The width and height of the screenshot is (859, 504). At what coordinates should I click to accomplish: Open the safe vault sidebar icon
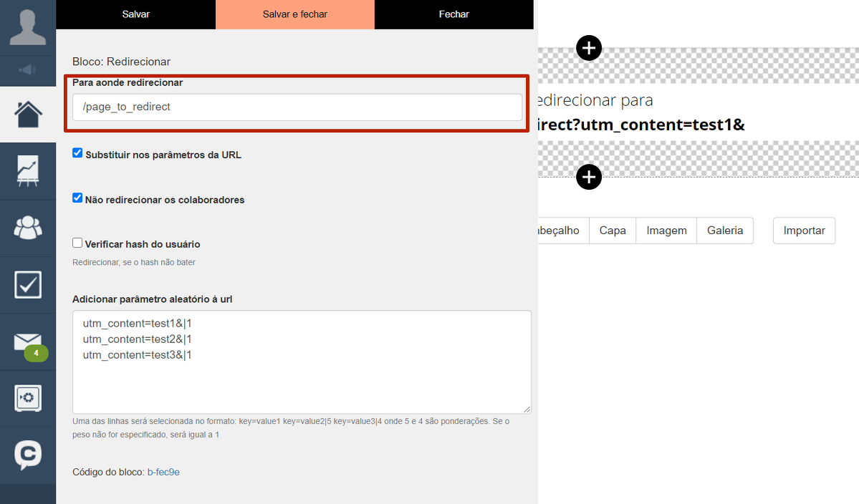point(27,398)
